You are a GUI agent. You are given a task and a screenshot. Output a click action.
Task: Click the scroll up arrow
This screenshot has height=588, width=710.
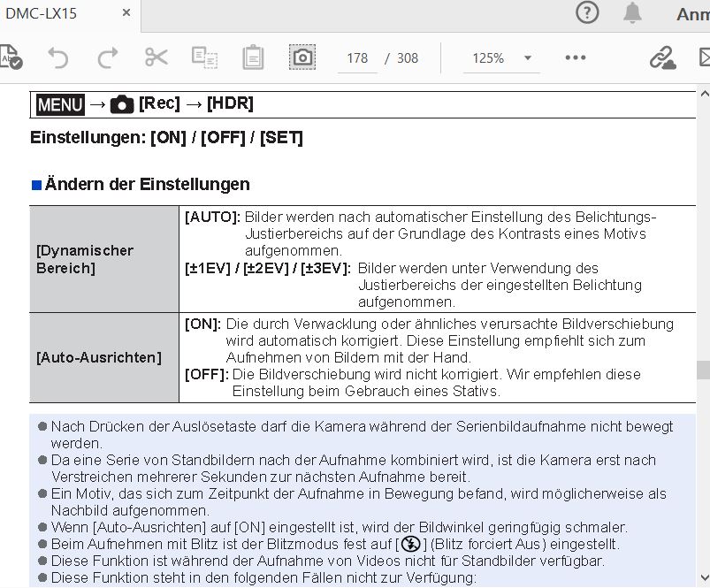[704, 94]
